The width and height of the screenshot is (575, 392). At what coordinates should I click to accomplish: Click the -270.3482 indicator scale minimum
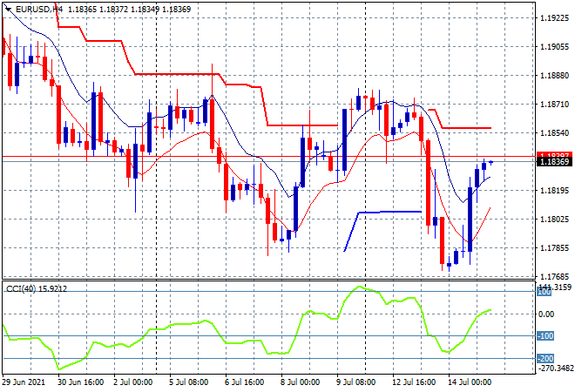point(554,367)
